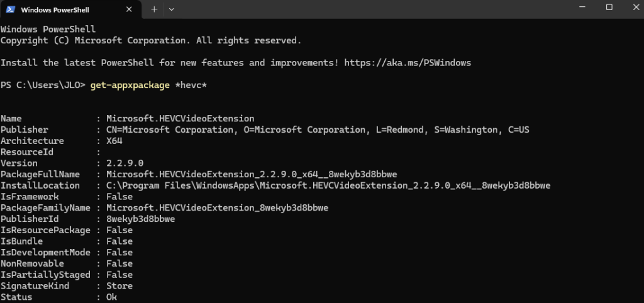The height and width of the screenshot is (303, 644).
Task: Open the https://aka.ms/PSWindows link
Action: coord(408,63)
